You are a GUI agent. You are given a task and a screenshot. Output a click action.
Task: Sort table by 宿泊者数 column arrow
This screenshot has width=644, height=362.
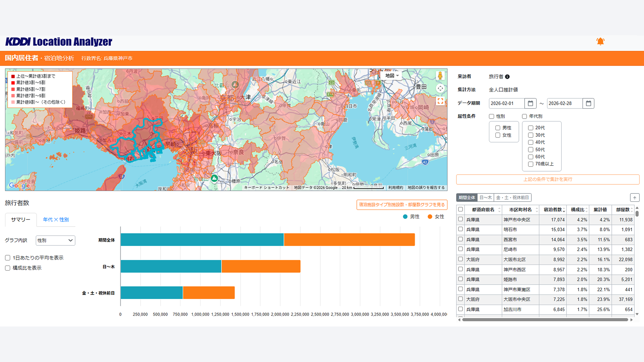(564, 210)
